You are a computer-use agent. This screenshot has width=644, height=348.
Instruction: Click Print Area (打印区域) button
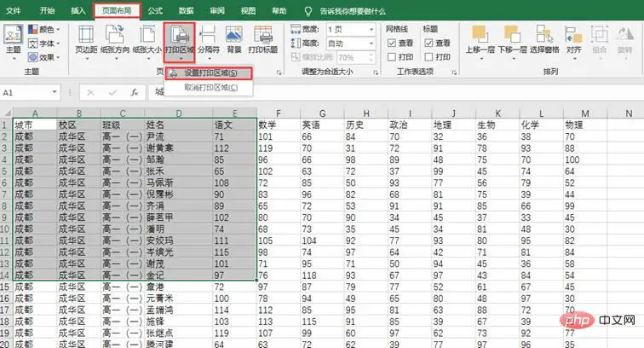180,42
